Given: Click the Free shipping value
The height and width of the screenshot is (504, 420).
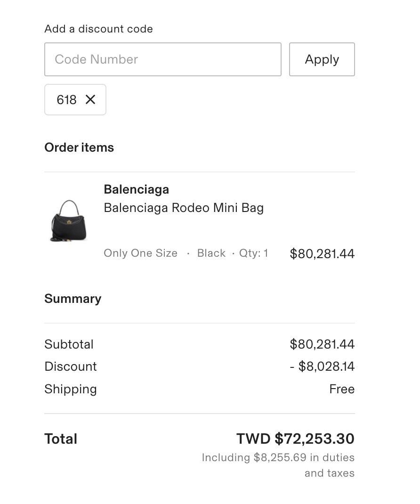Looking at the screenshot, I should point(342,389).
